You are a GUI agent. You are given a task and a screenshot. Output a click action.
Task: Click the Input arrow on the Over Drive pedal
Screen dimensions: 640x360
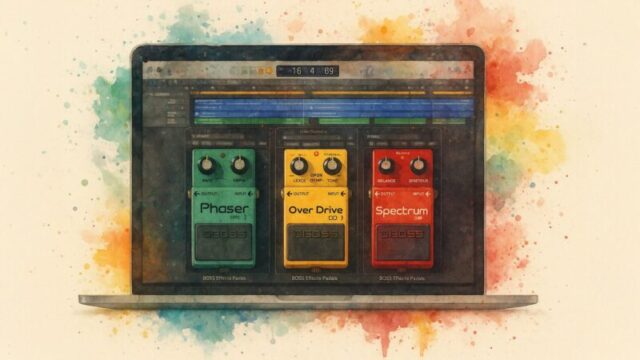click(x=344, y=194)
